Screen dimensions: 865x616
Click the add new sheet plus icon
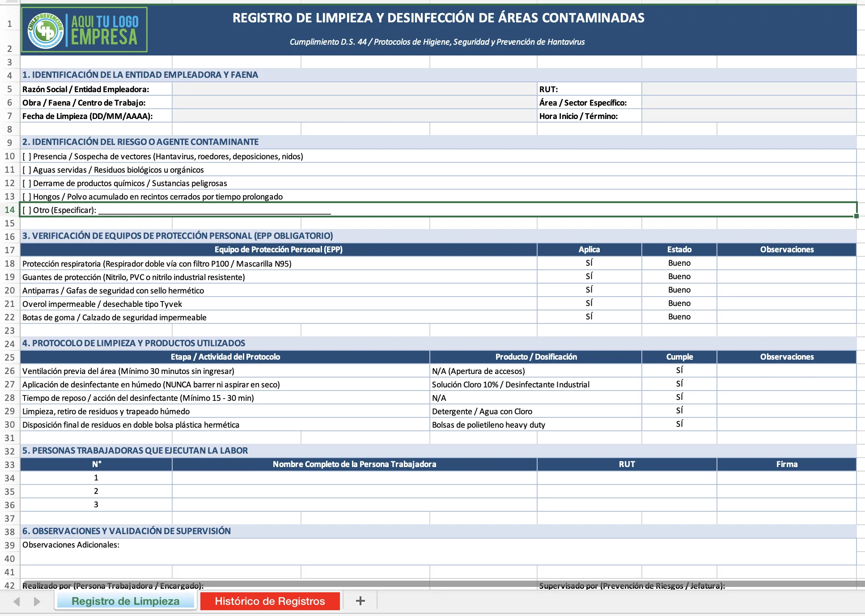pos(360,601)
